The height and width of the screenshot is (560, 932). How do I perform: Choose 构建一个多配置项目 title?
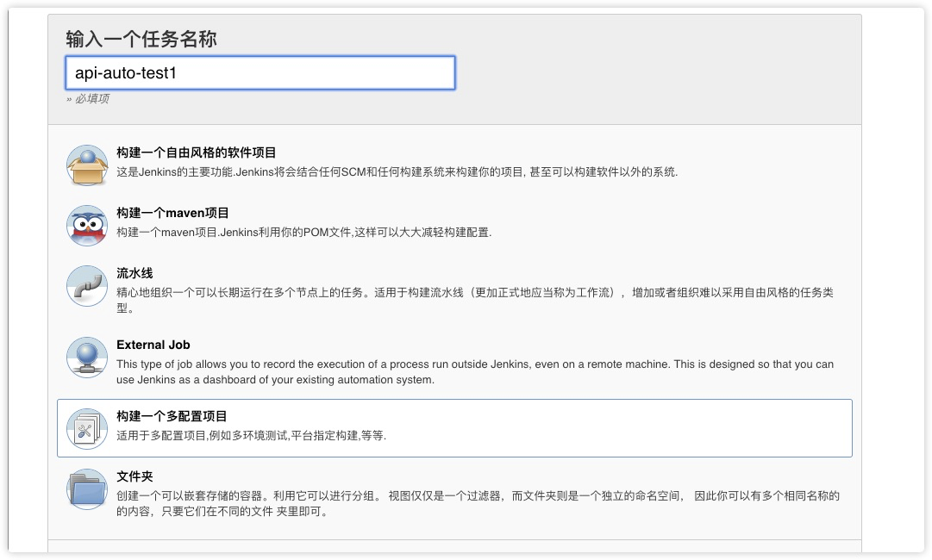[x=172, y=416]
